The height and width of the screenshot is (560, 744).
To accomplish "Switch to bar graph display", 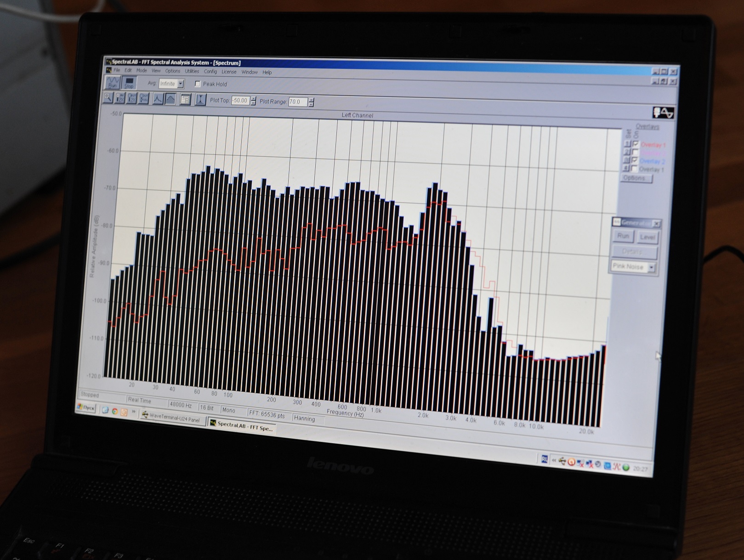I will point(170,99).
